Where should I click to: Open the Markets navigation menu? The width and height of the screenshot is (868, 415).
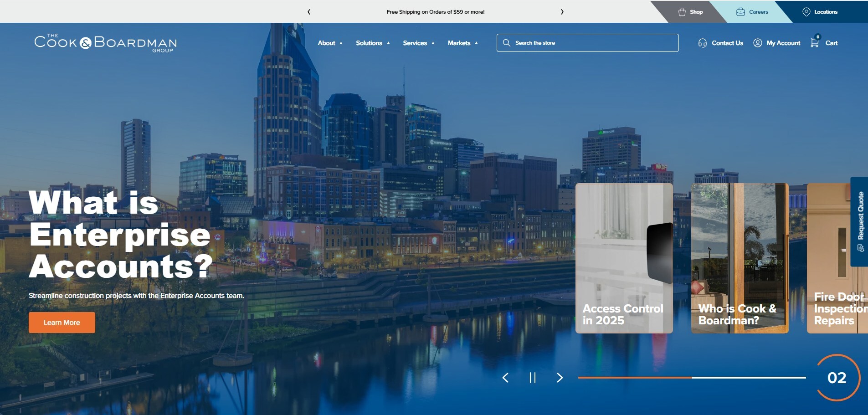462,43
